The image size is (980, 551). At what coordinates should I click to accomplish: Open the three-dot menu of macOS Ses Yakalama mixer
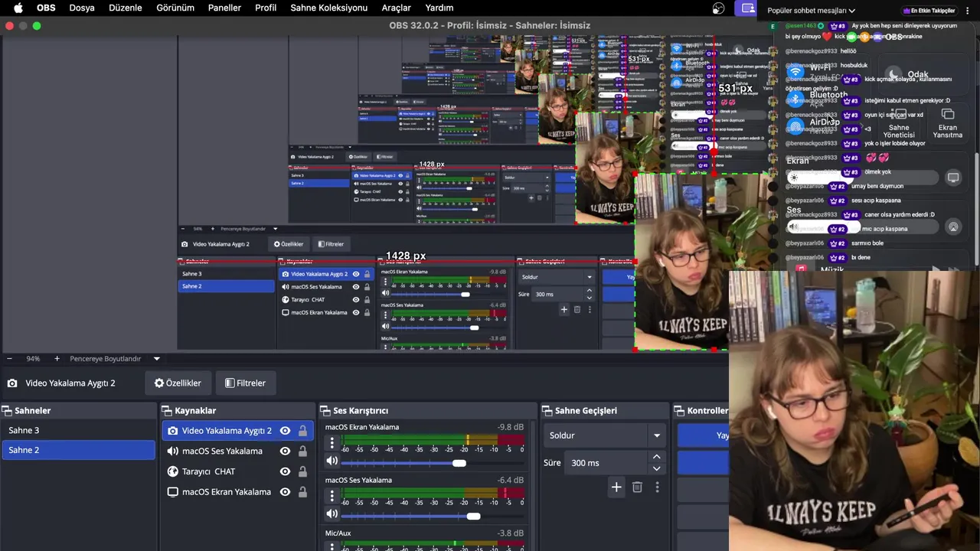[x=332, y=496]
